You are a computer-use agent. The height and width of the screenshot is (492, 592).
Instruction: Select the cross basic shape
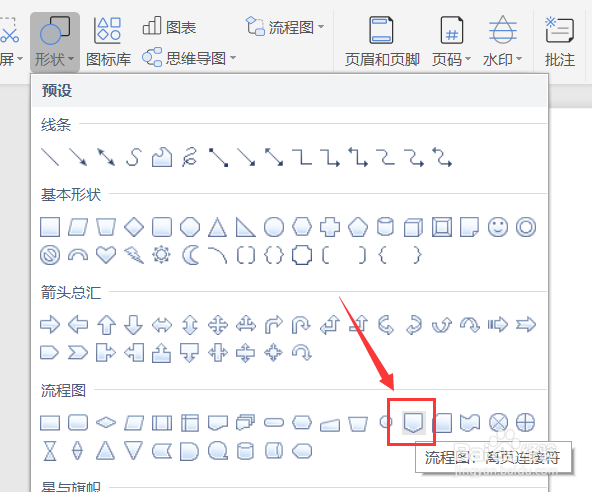pos(330,227)
